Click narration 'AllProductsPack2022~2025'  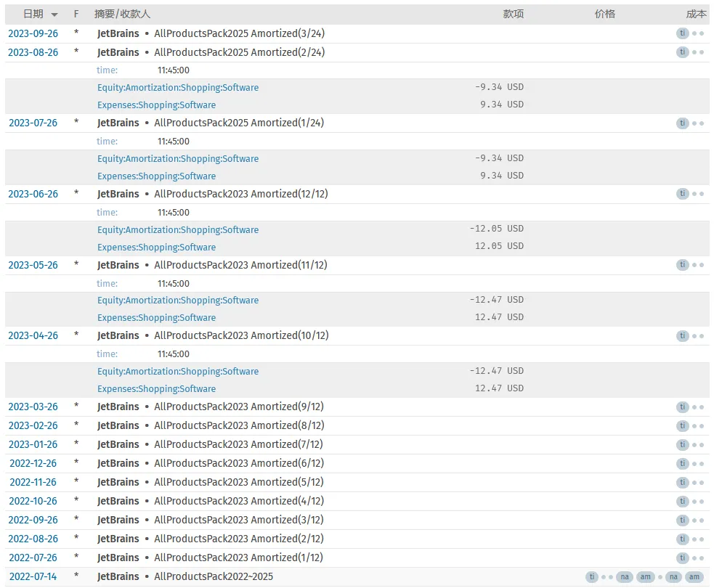[x=214, y=576]
